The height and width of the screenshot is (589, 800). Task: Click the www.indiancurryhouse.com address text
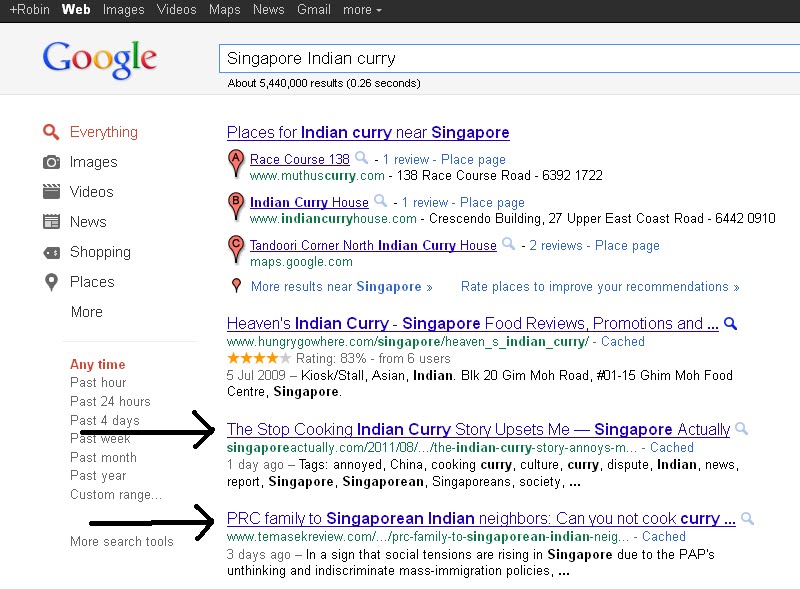click(x=333, y=218)
